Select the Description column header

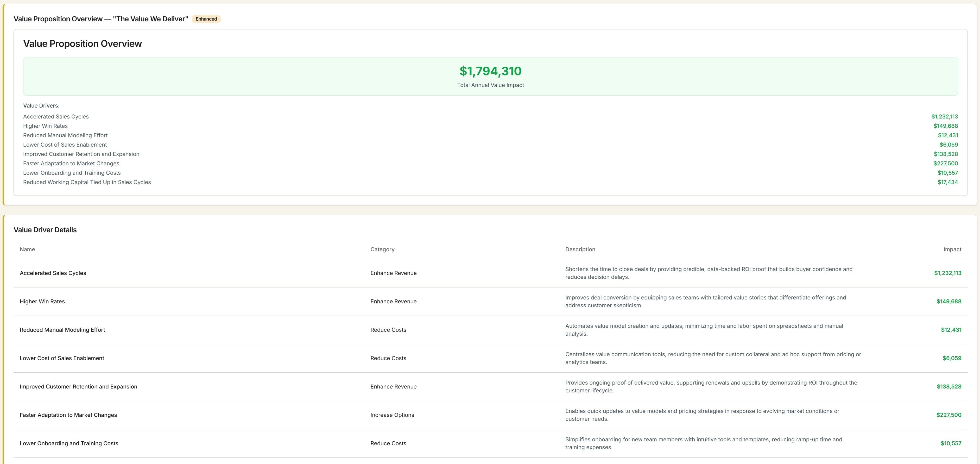580,249
